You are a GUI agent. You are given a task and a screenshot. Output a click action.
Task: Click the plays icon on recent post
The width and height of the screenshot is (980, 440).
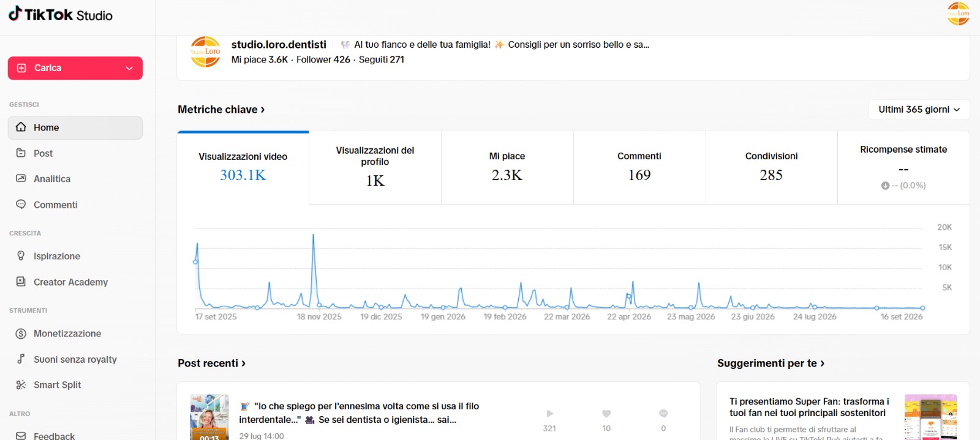[x=549, y=414]
